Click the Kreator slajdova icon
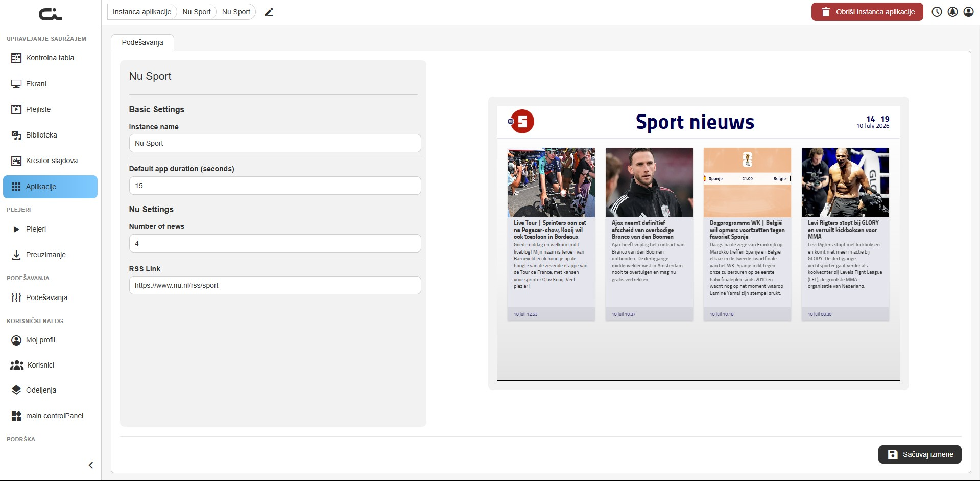This screenshot has width=980, height=481. [16, 161]
